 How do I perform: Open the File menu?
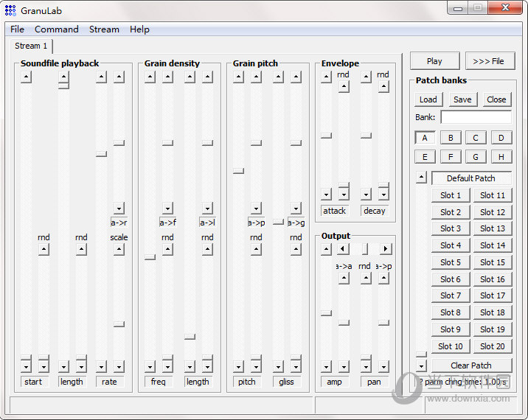17,29
